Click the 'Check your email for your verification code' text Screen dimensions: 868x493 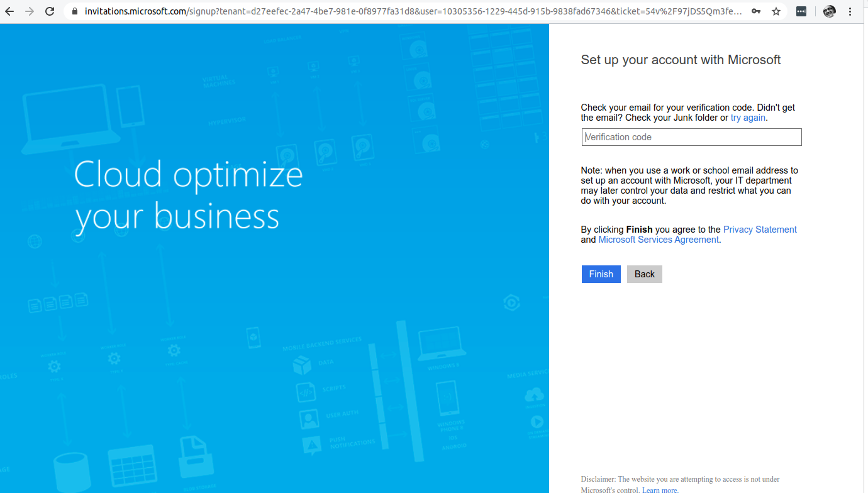pyautogui.click(x=688, y=113)
